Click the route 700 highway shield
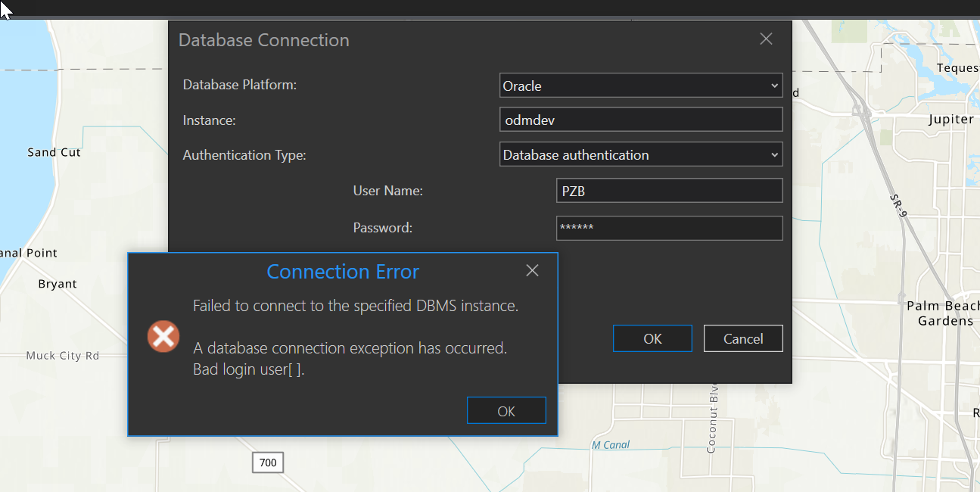980x492 pixels. click(x=268, y=462)
